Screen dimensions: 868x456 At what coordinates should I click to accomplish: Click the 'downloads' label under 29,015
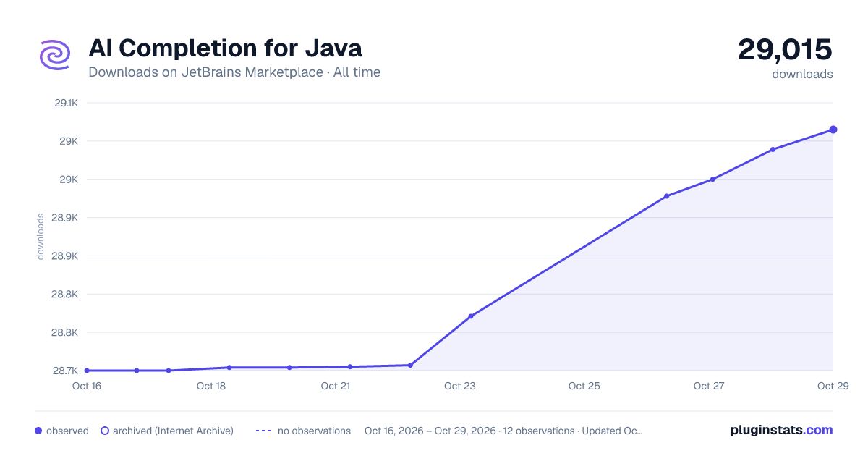[802, 74]
